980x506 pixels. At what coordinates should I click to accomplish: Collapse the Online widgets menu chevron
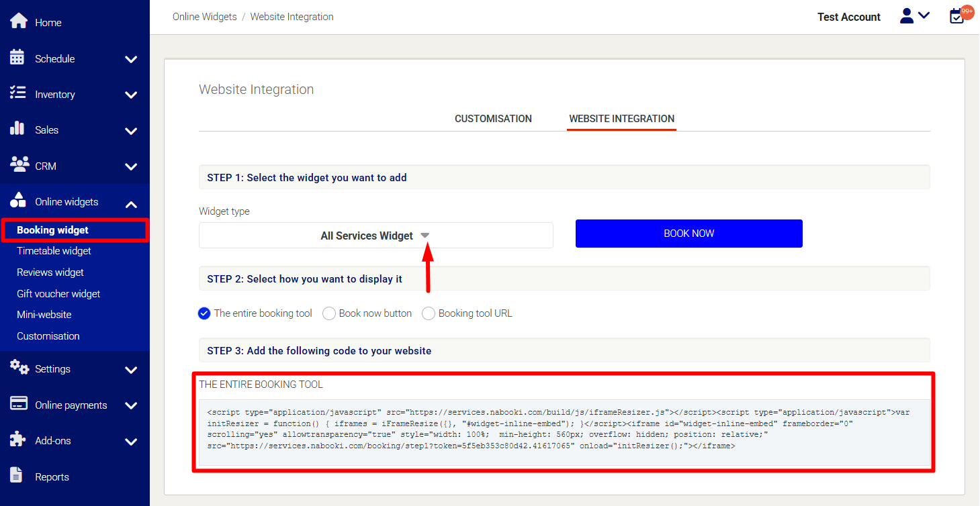[131, 203]
